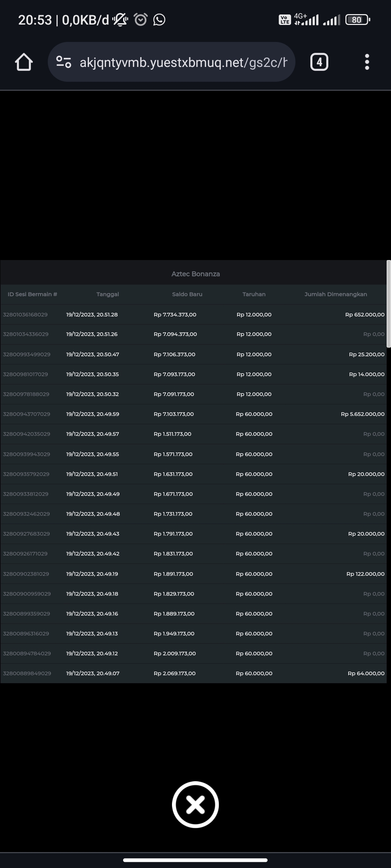Tap the browser home icon
Viewport: 391px width, 868px height.
pyautogui.click(x=24, y=62)
